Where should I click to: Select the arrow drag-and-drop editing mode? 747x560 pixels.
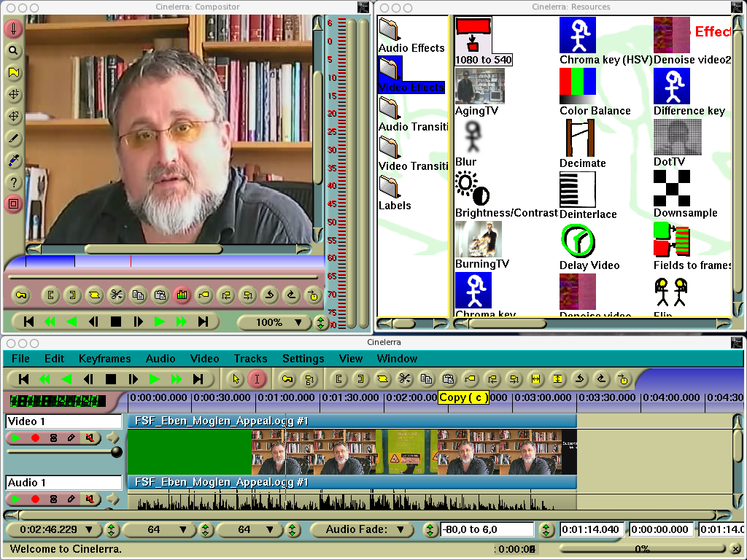[x=236, y=379]
